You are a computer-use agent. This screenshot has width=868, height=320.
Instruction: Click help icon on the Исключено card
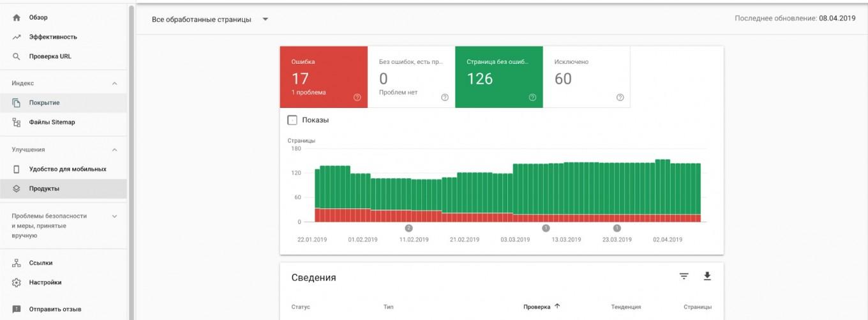620,98
